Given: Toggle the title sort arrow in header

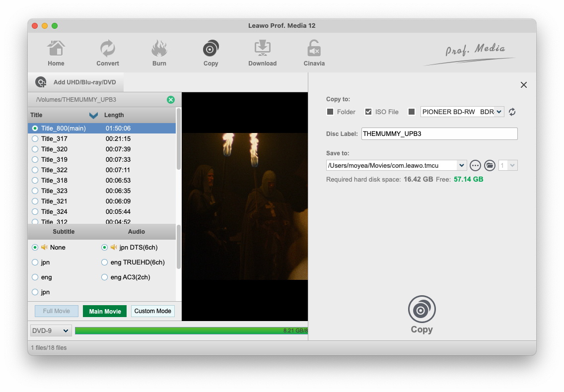Looking at the screenshot, I should 93,115.
